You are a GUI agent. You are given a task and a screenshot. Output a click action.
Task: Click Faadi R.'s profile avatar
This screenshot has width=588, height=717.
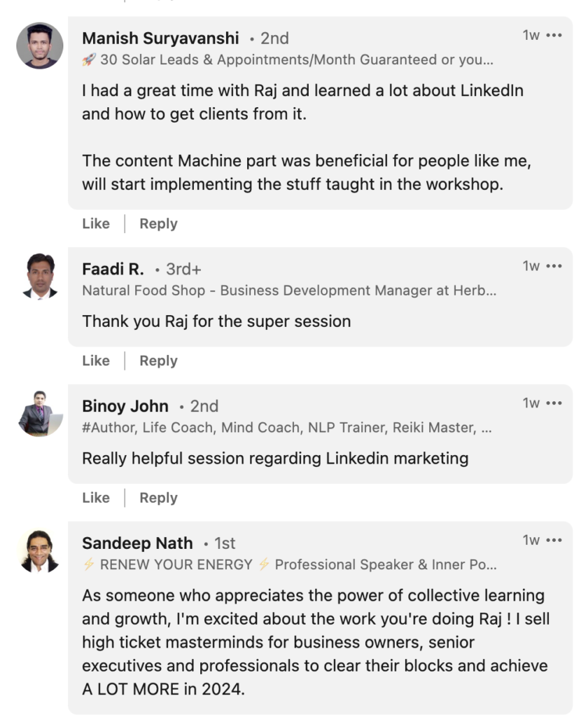pos(40,276)
